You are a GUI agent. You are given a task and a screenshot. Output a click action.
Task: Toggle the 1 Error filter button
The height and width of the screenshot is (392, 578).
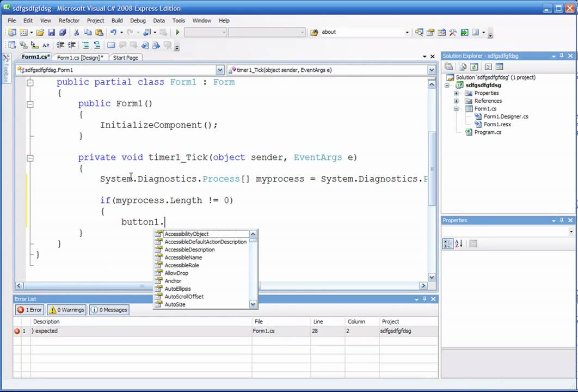[x=30, y=310]
